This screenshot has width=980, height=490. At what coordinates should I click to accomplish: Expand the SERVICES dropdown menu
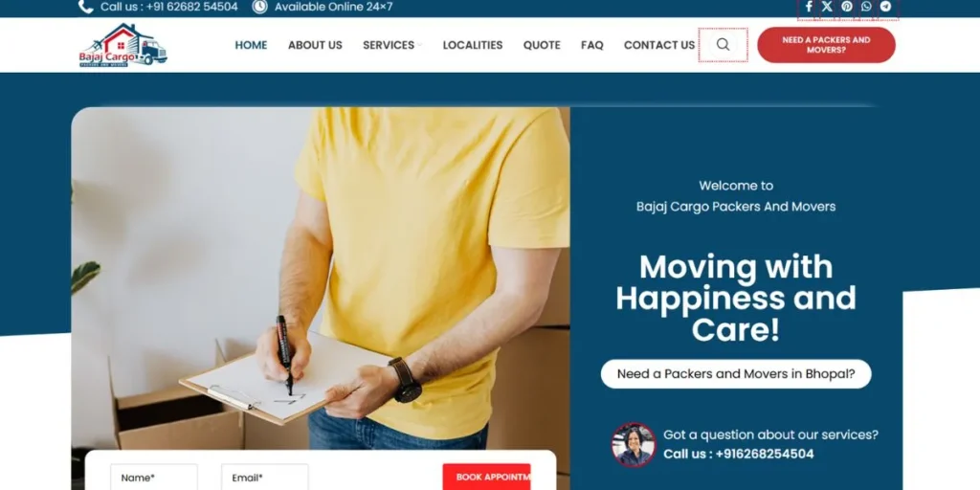(x=391, y=45)
